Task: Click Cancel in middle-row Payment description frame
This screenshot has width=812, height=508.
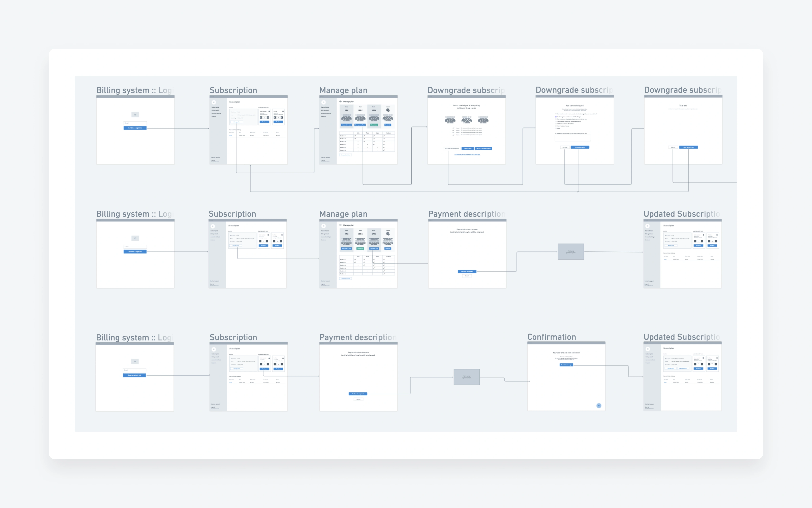Action: (467, 276)
